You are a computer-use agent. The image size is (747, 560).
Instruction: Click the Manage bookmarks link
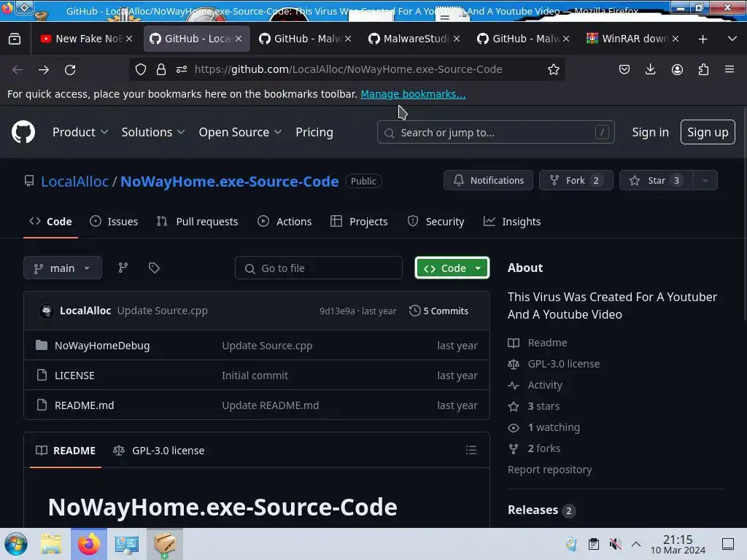click(413, 94)
